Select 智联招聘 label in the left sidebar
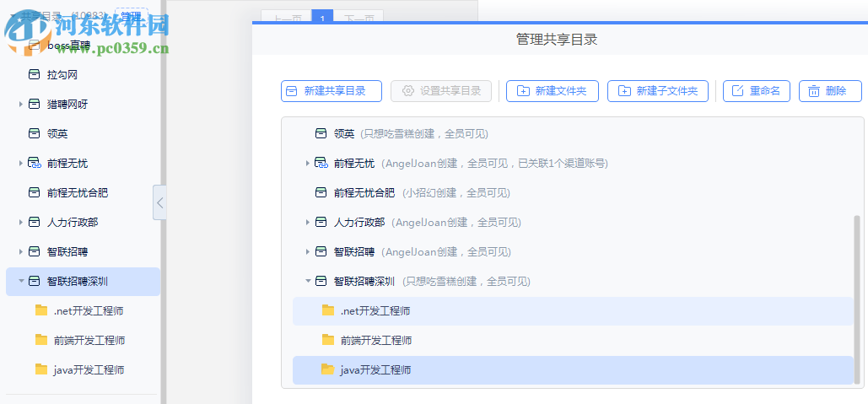Image resolution: width=868 pixels, height=404 pixels. tap(67, 252)
